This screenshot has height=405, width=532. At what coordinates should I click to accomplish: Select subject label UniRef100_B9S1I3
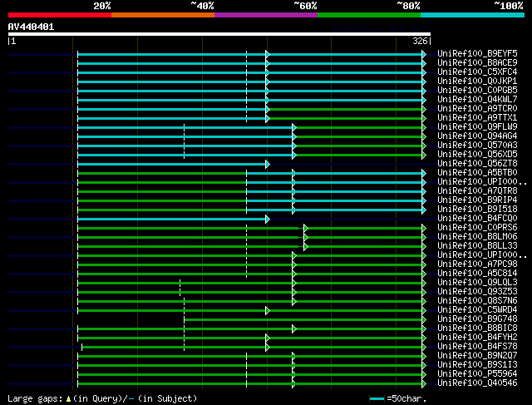click(477, 365)
